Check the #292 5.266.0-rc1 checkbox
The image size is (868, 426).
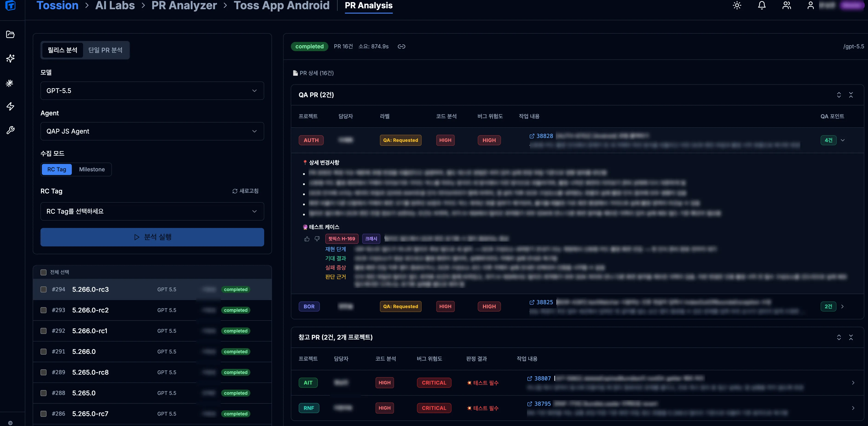[43, 331]
